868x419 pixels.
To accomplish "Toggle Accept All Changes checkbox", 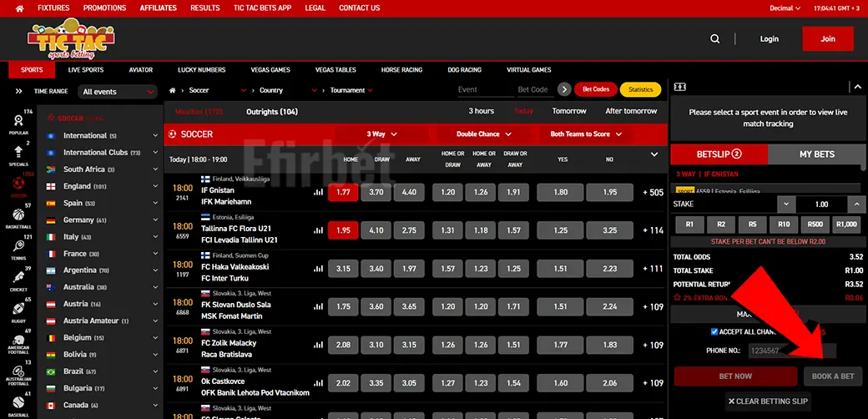I will 714,331.
